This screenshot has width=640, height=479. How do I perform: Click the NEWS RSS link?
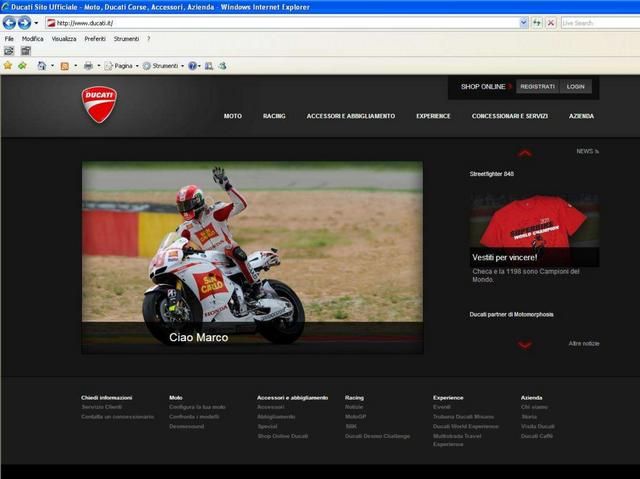click(x=587, y=151)
